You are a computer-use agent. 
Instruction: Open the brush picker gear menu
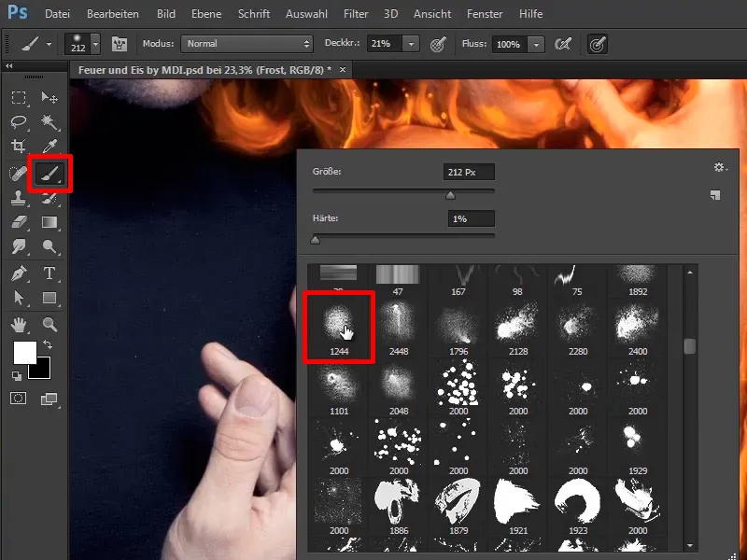(720, 167)
